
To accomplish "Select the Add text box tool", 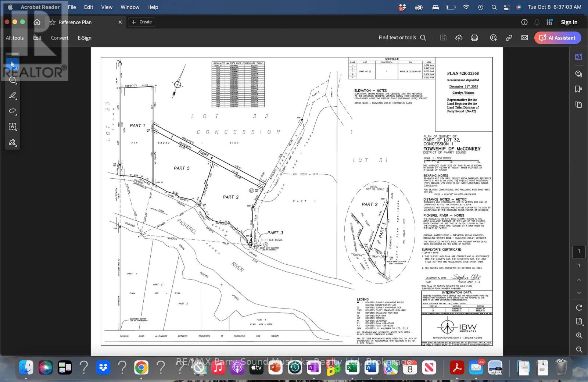I will [12, 126].
